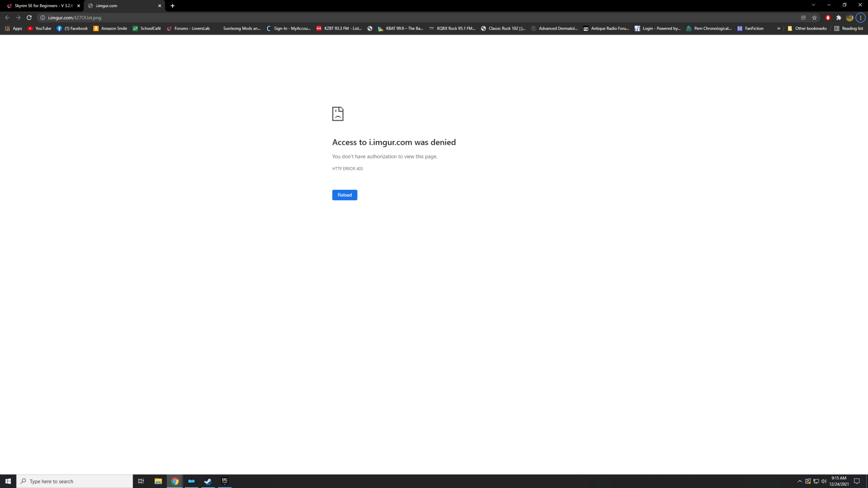The height and width of the screenshot is (488, 868).
Task: Open the FanFiction bookmark
Action: pyautogui.click(x=750, y=28)
